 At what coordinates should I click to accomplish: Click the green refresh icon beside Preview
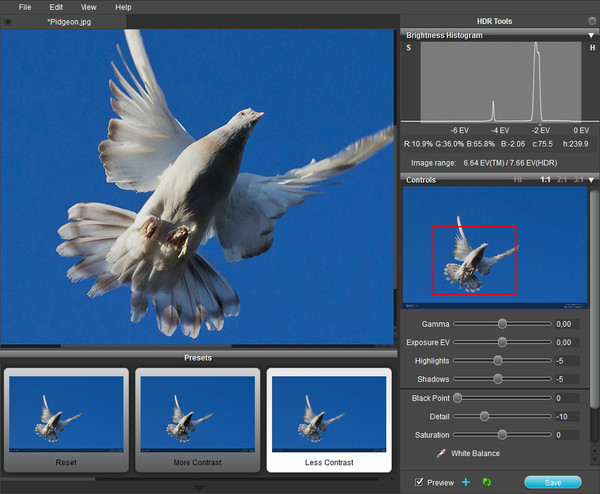(487, 482)
